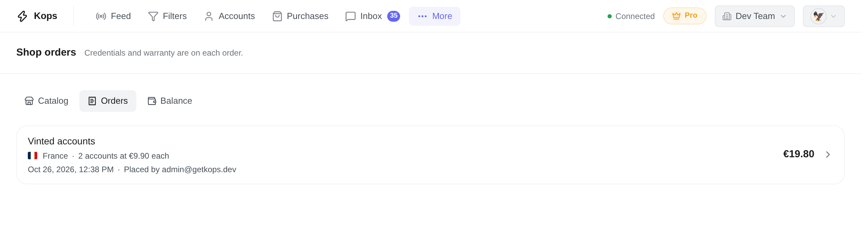The height and width of the screenshot is (244, 868).
Task: Click the Connected status label
Action: (x=635, y=16)
